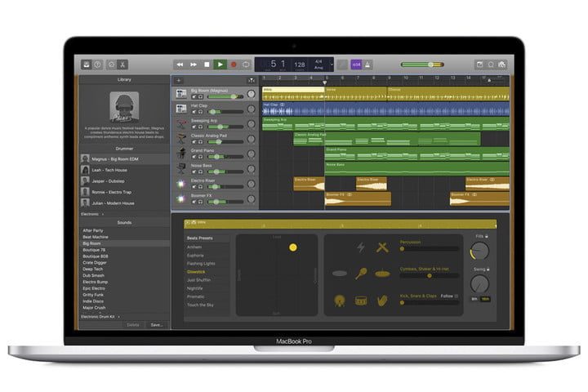This screenshot has width=588, height=392.
Task: Choose drummer Julian - Modern House
Action: (x=124, y=203)
